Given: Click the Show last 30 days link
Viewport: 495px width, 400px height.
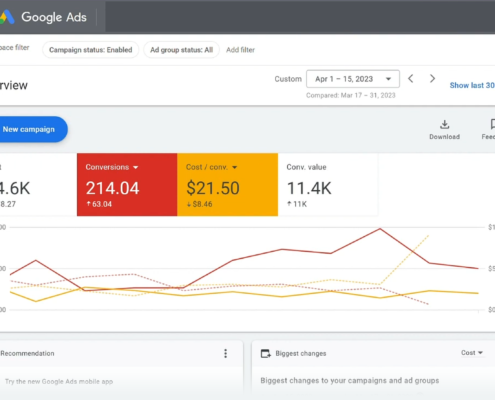Looking at the screenshot, I should (472, 85).
